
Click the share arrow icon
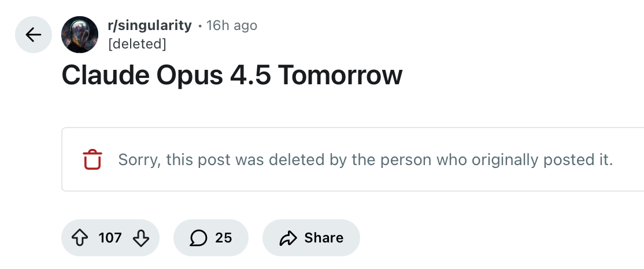click(x=287, y=238)
